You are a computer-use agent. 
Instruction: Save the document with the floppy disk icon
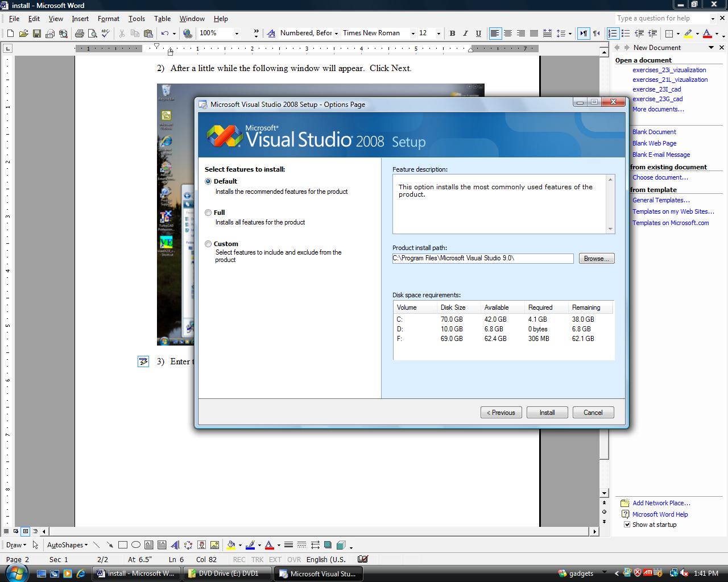pyautogui.click(x=37, y=34)
